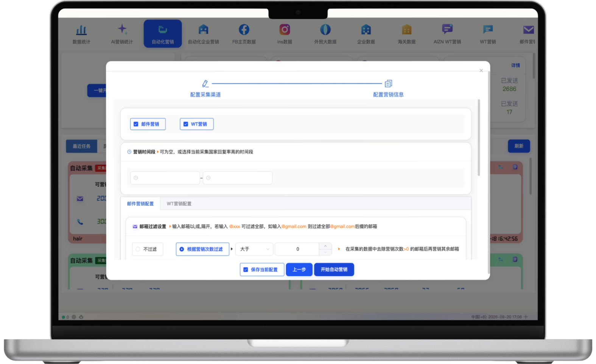Open the AIZN WT营销 chat icon
The height and width of the screenshot is (364, 596).
click(x=447, y=30)
